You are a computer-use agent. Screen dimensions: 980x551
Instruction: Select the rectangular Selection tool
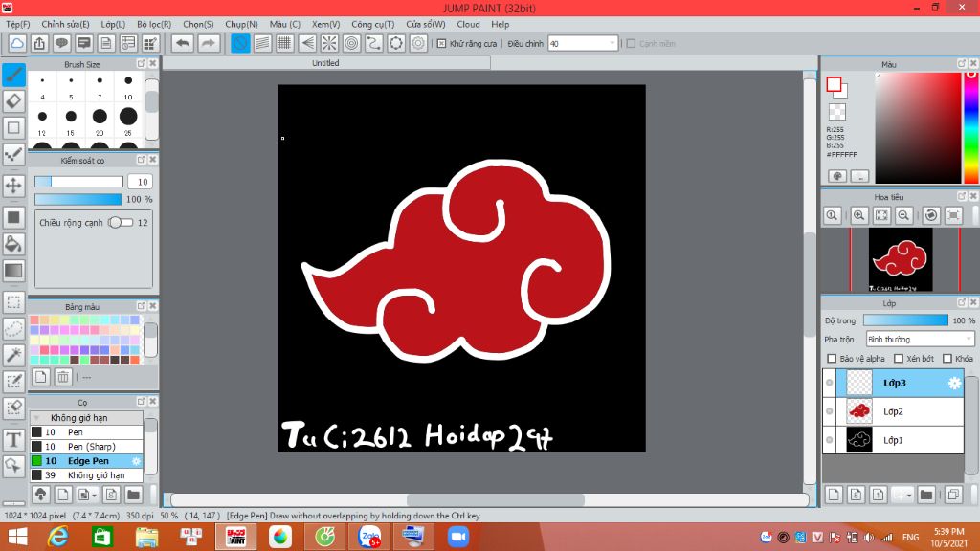(13, 302)
